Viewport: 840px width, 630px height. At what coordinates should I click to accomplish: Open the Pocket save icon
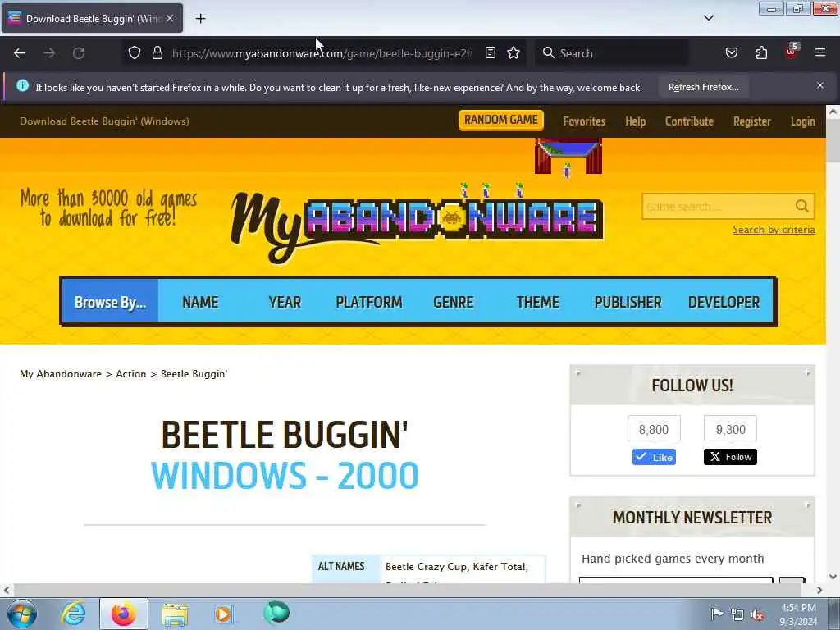pyautogui.click(x=732, y=52)
